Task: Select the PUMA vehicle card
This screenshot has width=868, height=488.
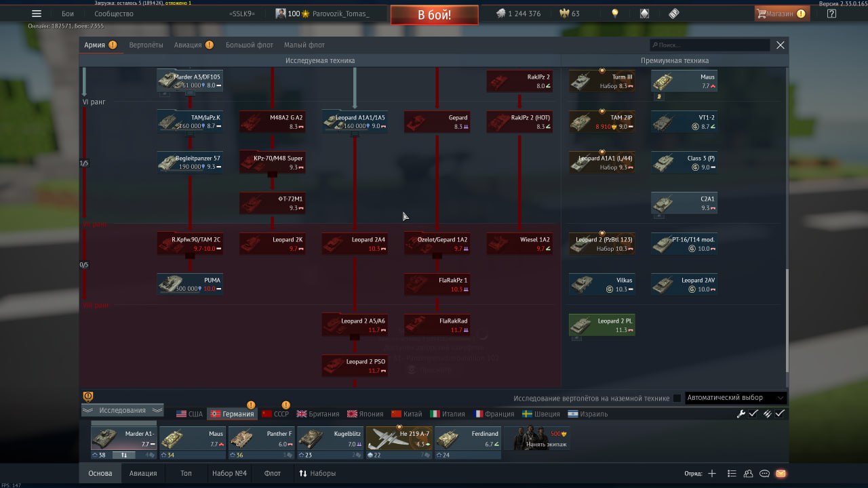Action: [190, 284]
